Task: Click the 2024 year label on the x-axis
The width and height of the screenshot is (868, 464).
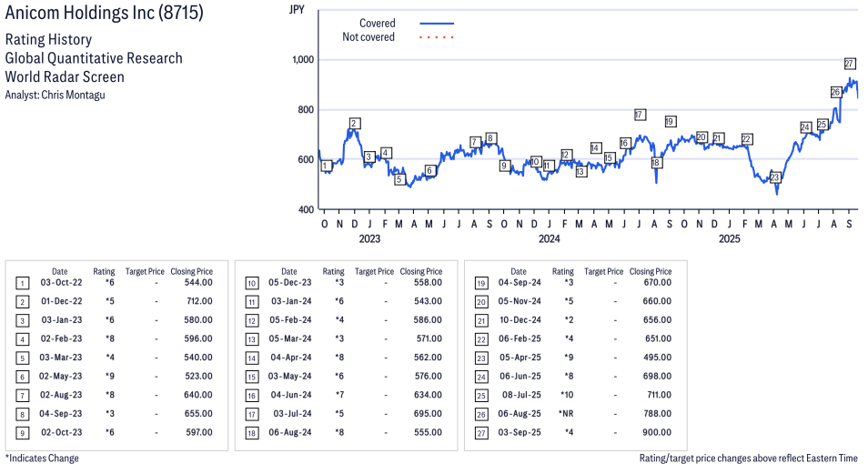Action: (549, 239)
